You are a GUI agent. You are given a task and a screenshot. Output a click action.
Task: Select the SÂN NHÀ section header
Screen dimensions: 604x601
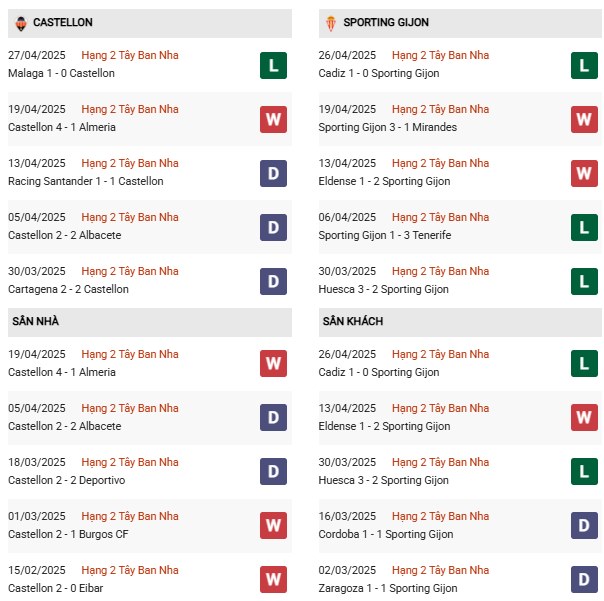click(150, 322)
